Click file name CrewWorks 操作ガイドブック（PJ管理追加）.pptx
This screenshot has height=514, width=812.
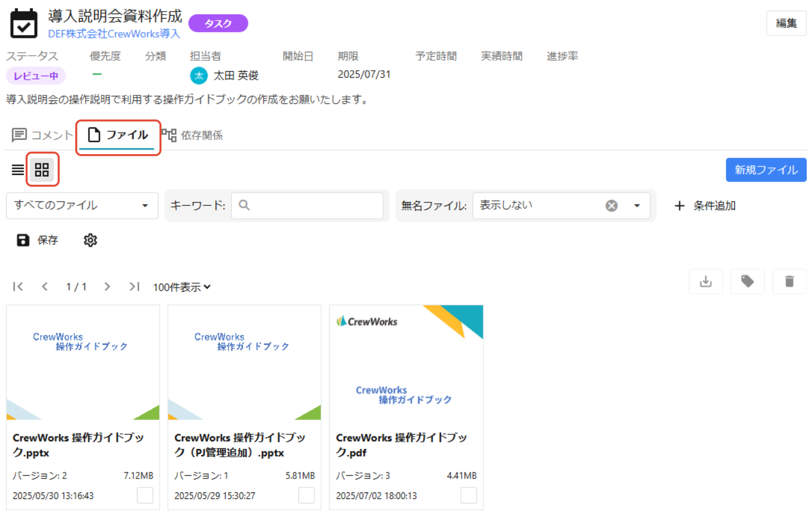coord(240,445)
